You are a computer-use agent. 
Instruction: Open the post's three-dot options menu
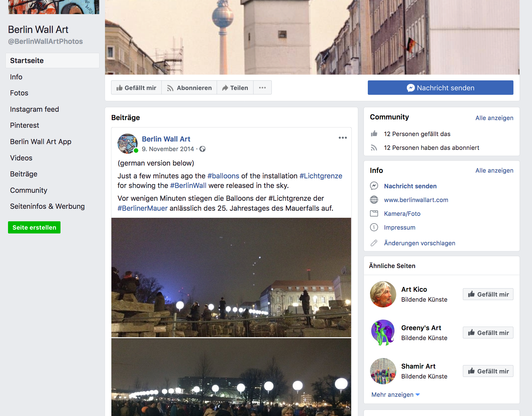pos(343,138)
